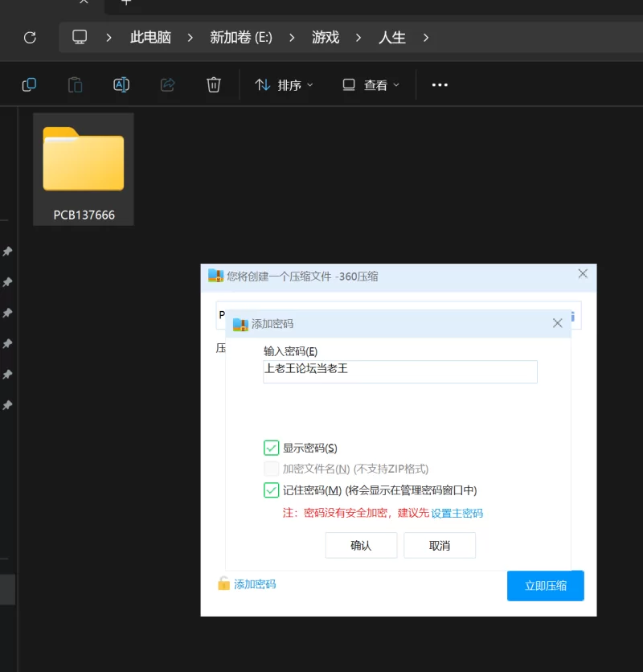Click the fifth pin icon in sidebar
This screenshot has width=643, height=672.
pos(7,375)
